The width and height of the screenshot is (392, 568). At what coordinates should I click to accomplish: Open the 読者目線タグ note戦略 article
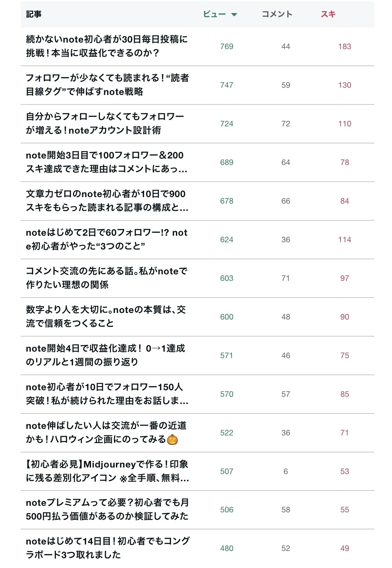pyautogui.click(x=107, y=85)
